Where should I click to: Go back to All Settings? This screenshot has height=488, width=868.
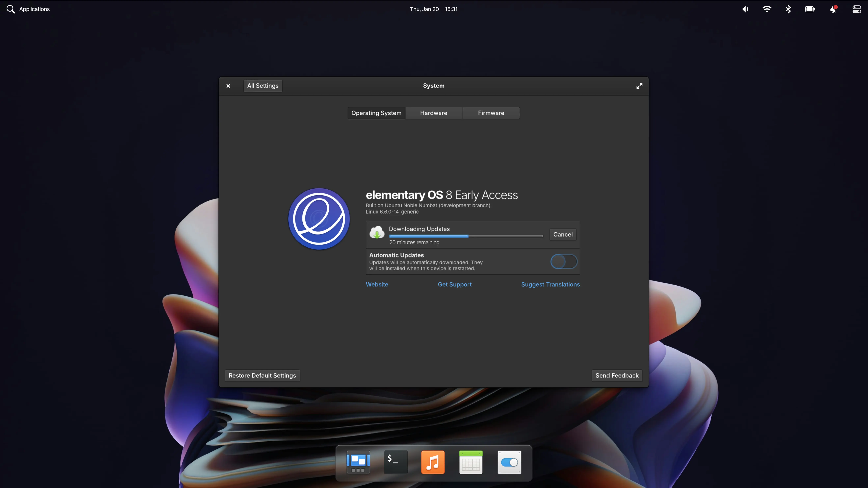click(x=262, y=86)
